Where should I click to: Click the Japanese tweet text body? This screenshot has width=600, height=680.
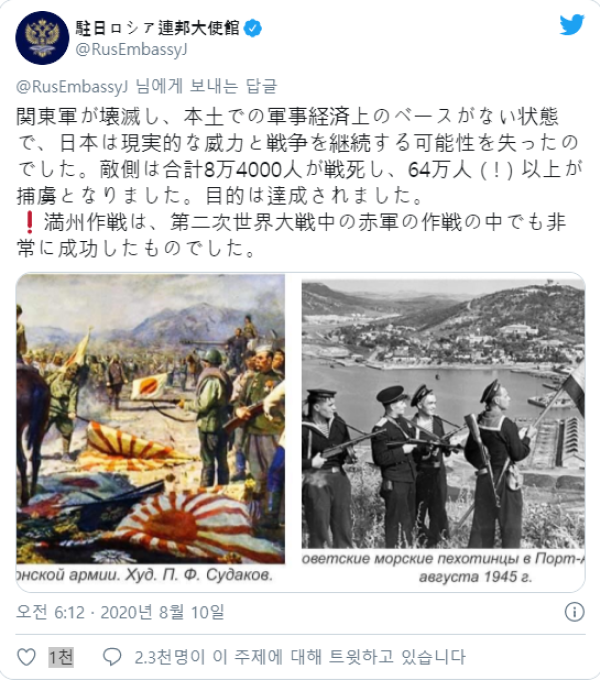(299, 182)
